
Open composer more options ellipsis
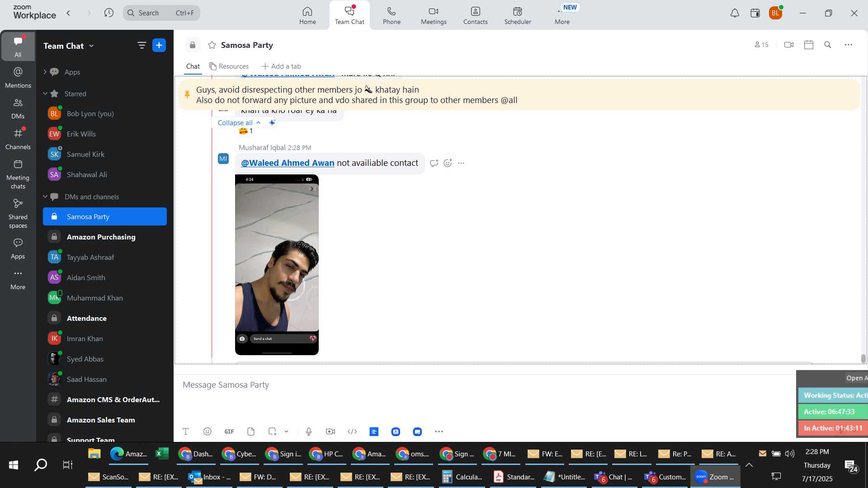point(439,432)
